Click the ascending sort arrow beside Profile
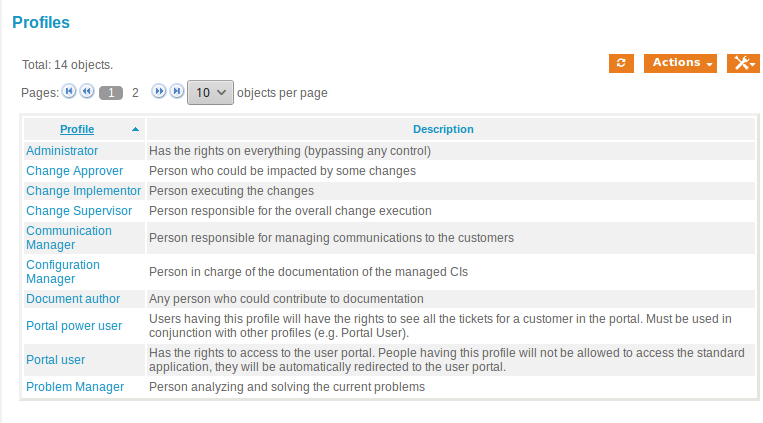The height and width of the screenshot is (423, 763). [135, 129]
